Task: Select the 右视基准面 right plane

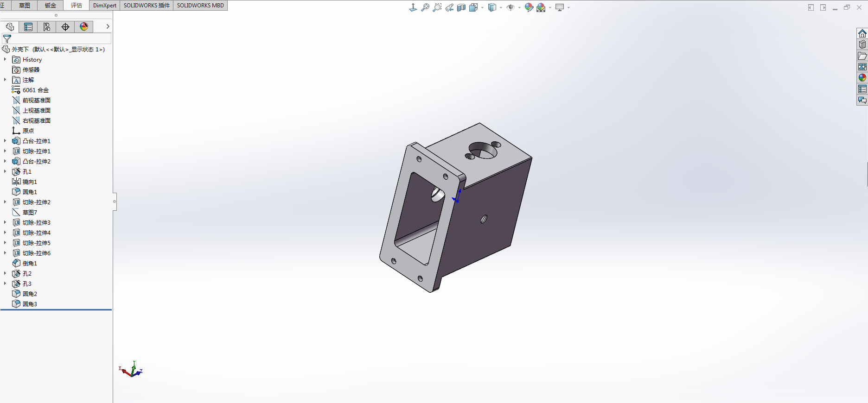Action: tap(32, 121)
